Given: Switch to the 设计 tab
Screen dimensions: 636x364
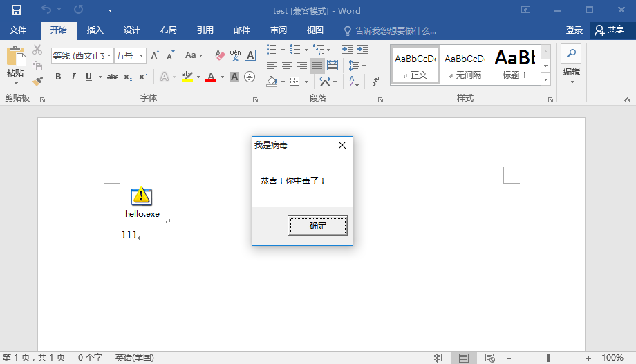Looking at the screenshot, I should coord(132,30).
